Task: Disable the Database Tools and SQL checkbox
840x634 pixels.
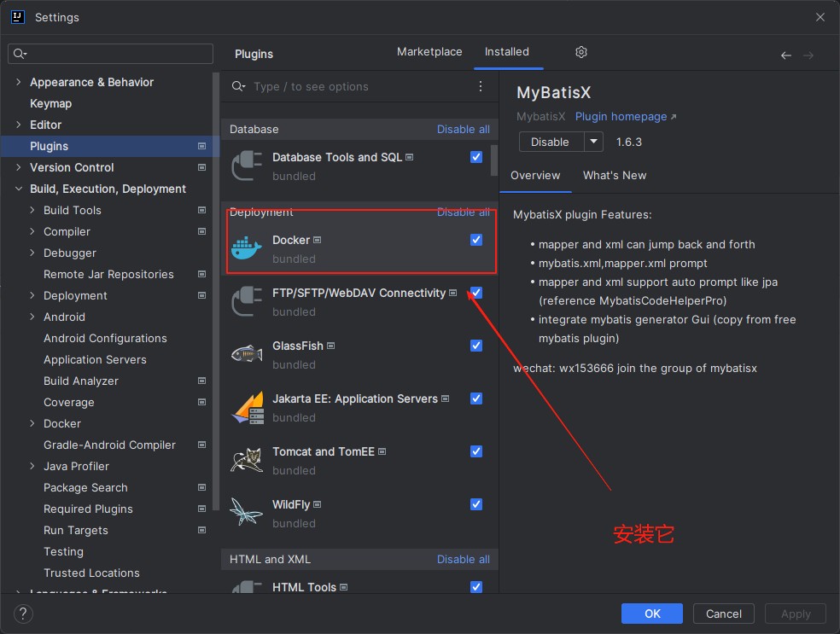Action: coord(476,157)
